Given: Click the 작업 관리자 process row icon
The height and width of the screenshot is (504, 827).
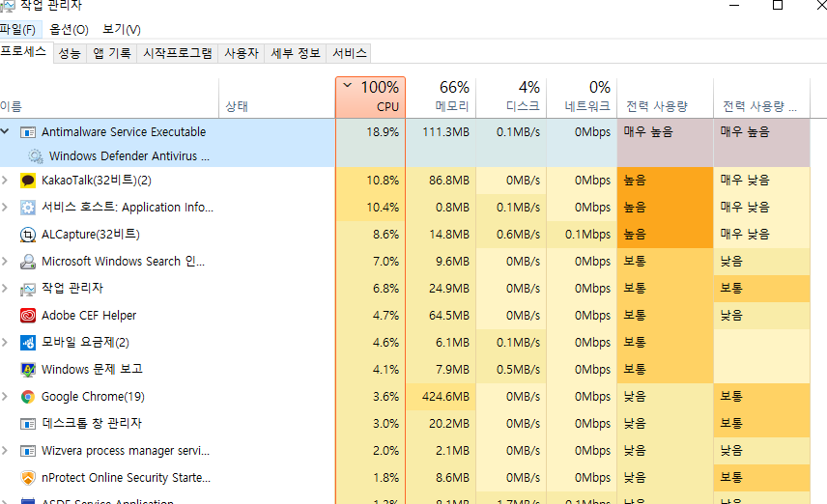Looking at the screenshot, I should tap(27, 289).
